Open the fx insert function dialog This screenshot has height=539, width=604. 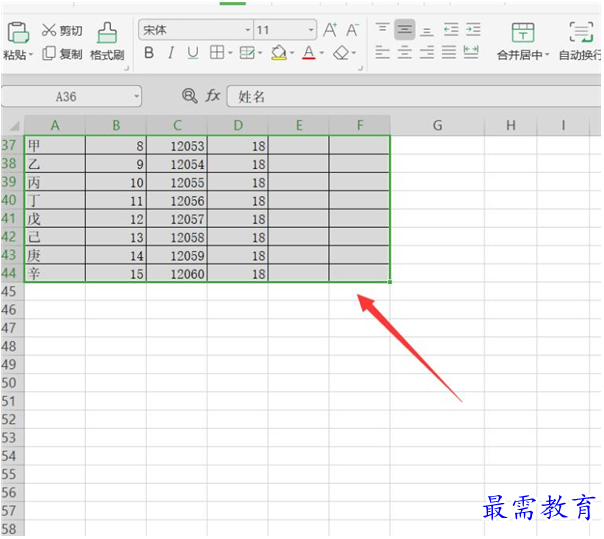click(x=213, y=96)
